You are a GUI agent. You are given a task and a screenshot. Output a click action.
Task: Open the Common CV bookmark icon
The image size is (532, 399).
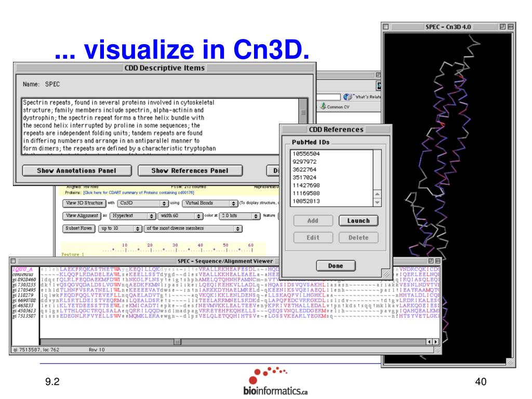(x=323, y=107)
